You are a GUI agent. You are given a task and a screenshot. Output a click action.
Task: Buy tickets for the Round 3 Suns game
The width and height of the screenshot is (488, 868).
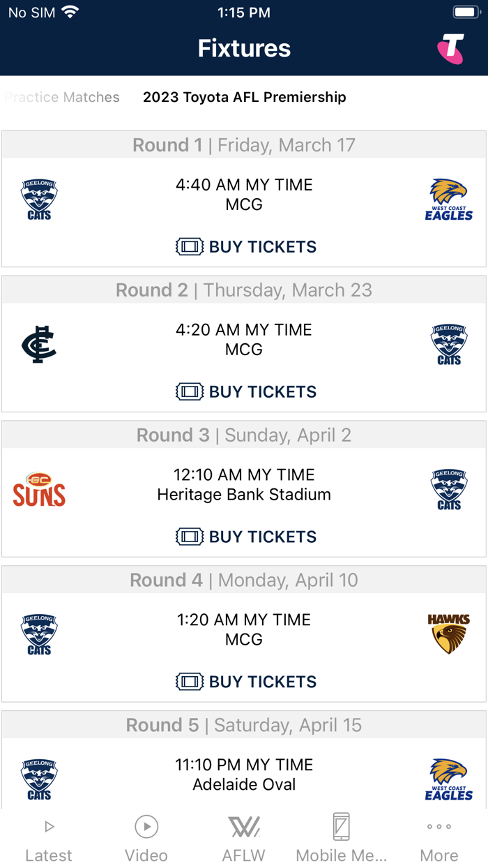[x=245, y=537]
